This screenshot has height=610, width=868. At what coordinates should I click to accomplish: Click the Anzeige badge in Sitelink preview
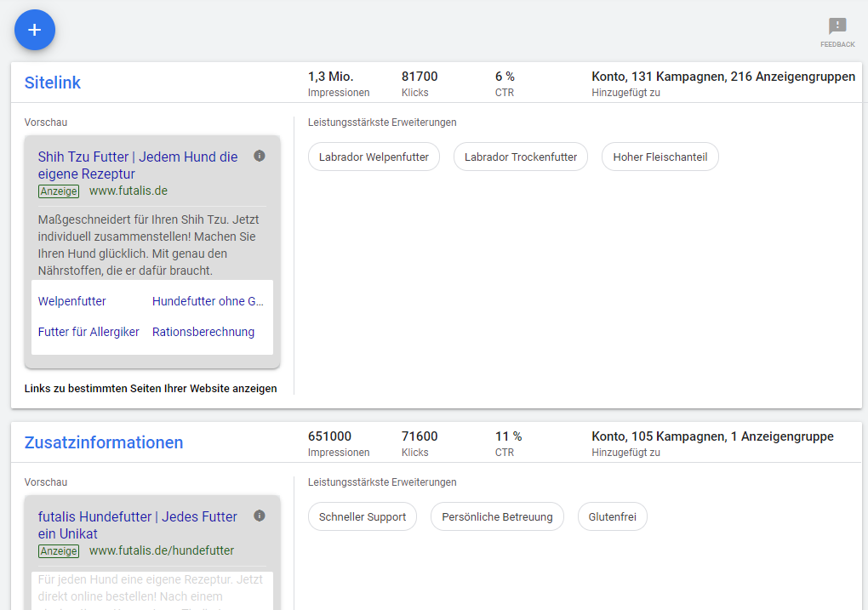[59, 191]
